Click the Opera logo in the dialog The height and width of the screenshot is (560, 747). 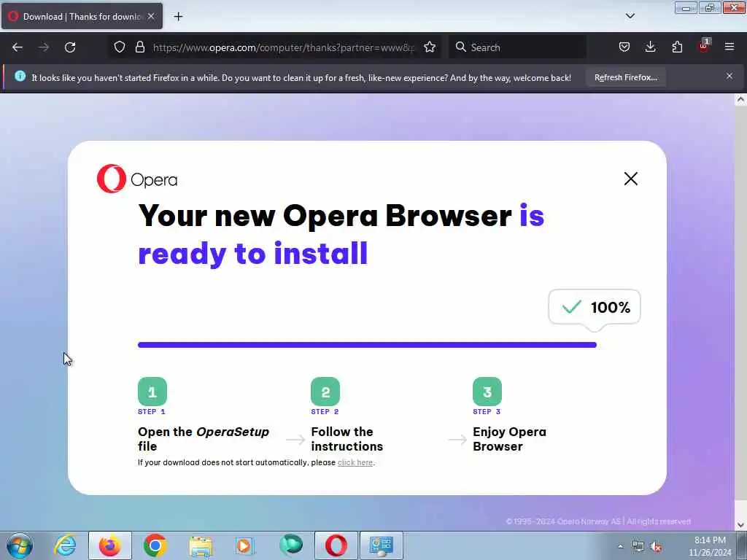(137, 179)
